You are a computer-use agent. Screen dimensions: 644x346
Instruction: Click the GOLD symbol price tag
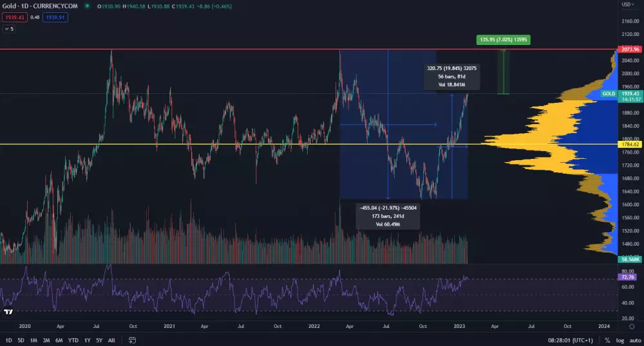tap(609, 94)
